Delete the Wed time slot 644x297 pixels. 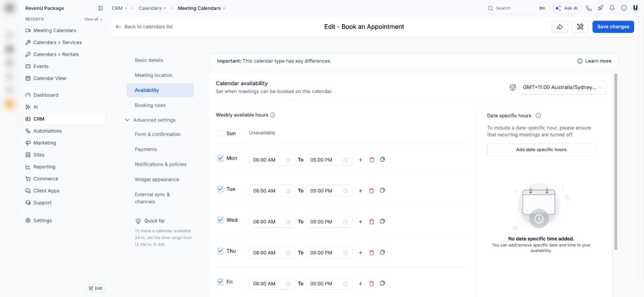pos(371,222)
